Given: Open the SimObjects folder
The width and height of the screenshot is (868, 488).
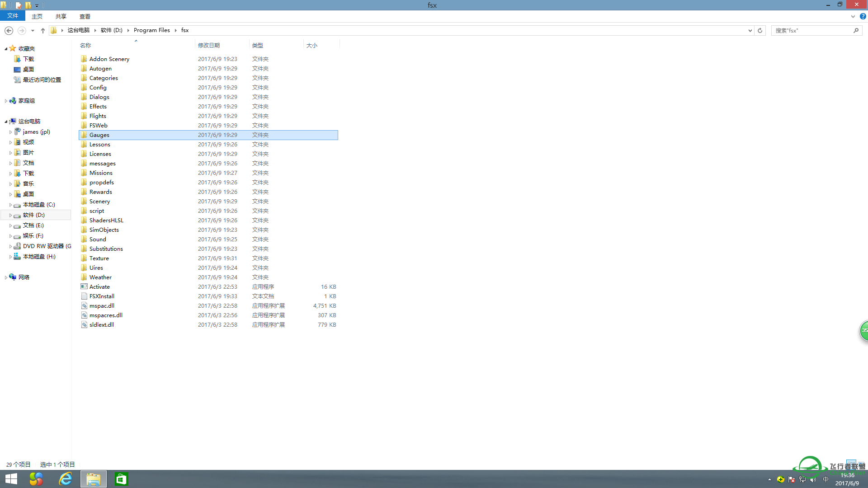Looking at the screenshot, I should point(104,230).
